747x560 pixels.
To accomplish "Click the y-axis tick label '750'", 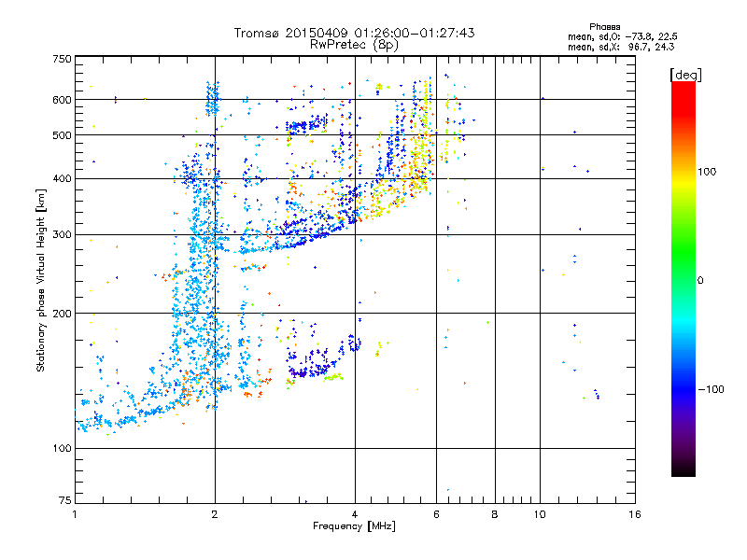I will tap(62, 59).
